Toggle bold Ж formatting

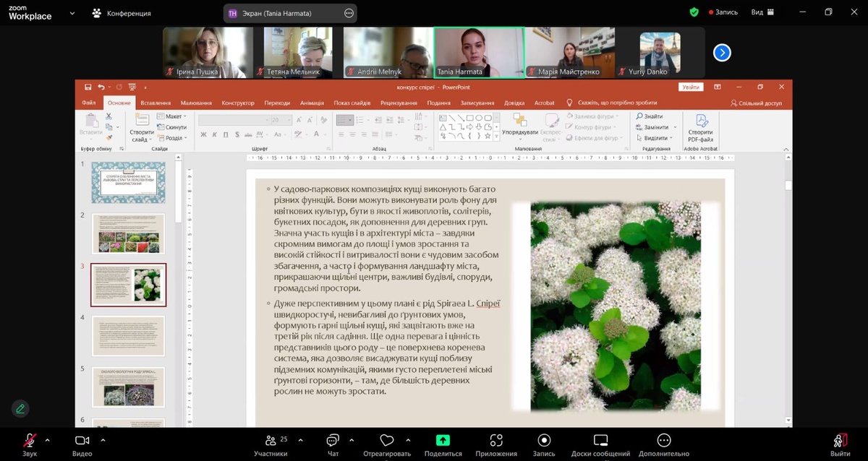204,134
